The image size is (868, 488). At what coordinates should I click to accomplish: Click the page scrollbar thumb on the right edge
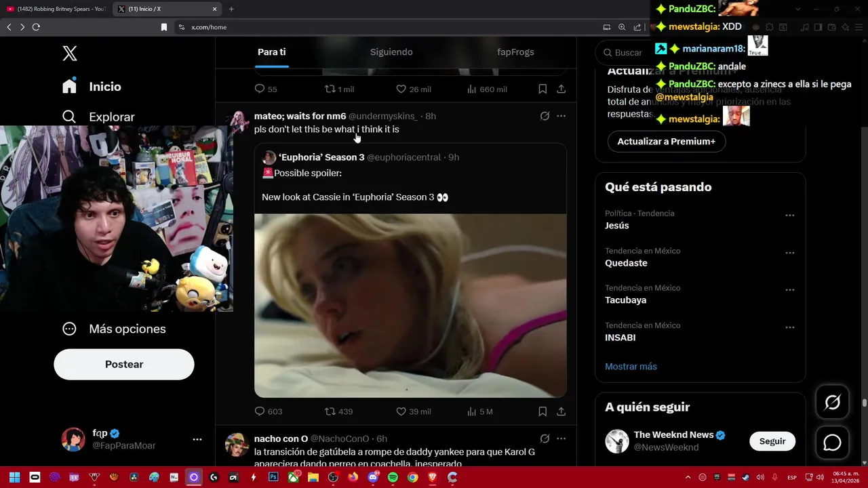pos(864,403)
